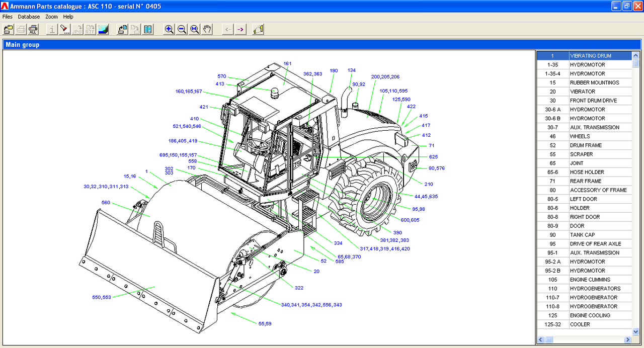The height and width of the screenshot is (348, 644).
Task: Select the VIBRATOR row
Action: (x=584, y=92)
